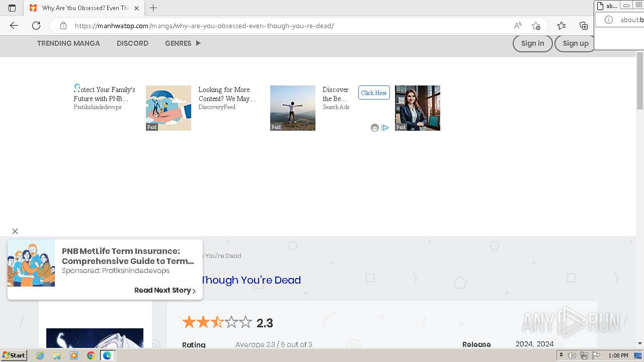Close the 'Why Are You Obsessed' tab
Viewport: 644px width, 362px height.
coord(136,8)
